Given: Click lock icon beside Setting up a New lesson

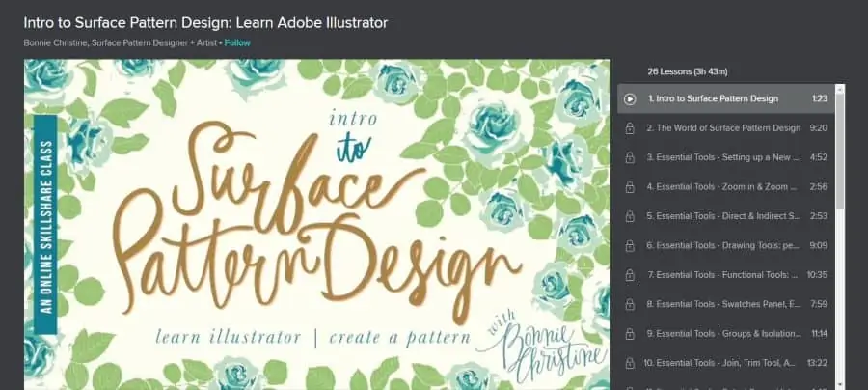Looking at the screenshot, I should click(x=630, y=158).
